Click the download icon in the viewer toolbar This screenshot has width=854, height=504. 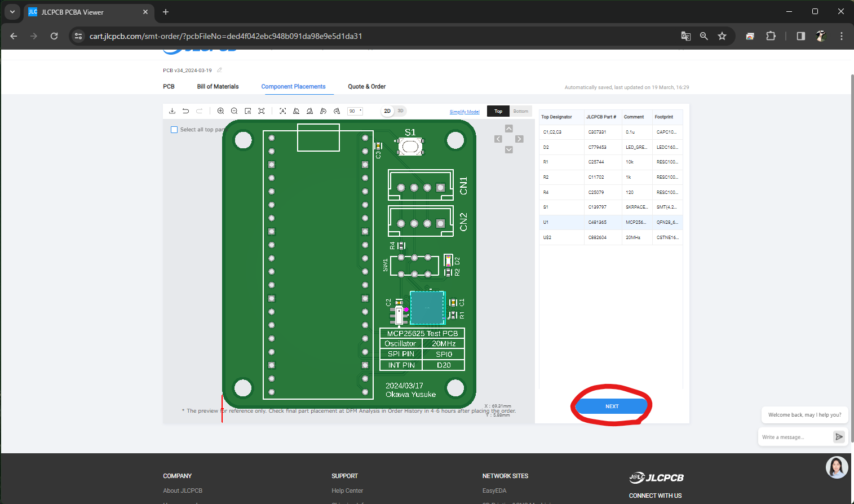coord(172,110)
